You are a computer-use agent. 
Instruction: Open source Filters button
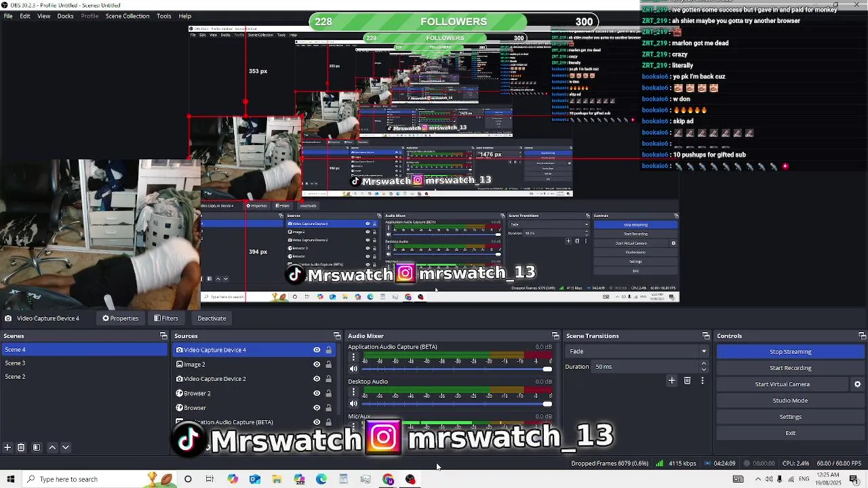coord(165,318)
